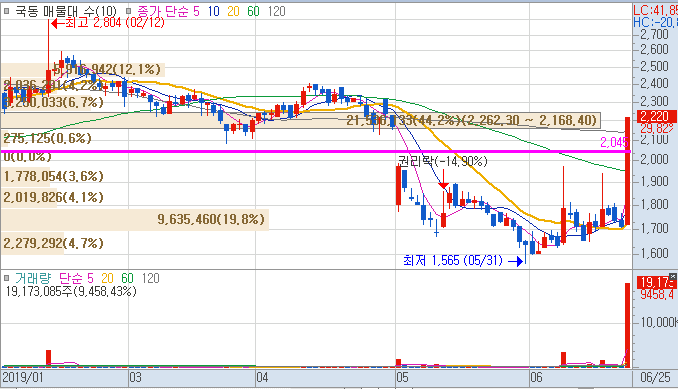Viewport: 678px width, 389px height.
Task: Click the square marker before 거래량
Action: 6,278
